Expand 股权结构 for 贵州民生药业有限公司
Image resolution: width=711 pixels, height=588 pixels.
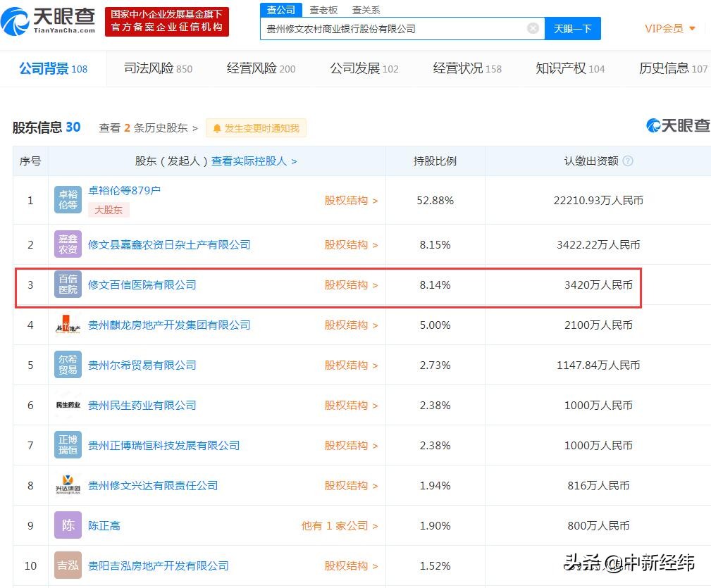point(351,405)
